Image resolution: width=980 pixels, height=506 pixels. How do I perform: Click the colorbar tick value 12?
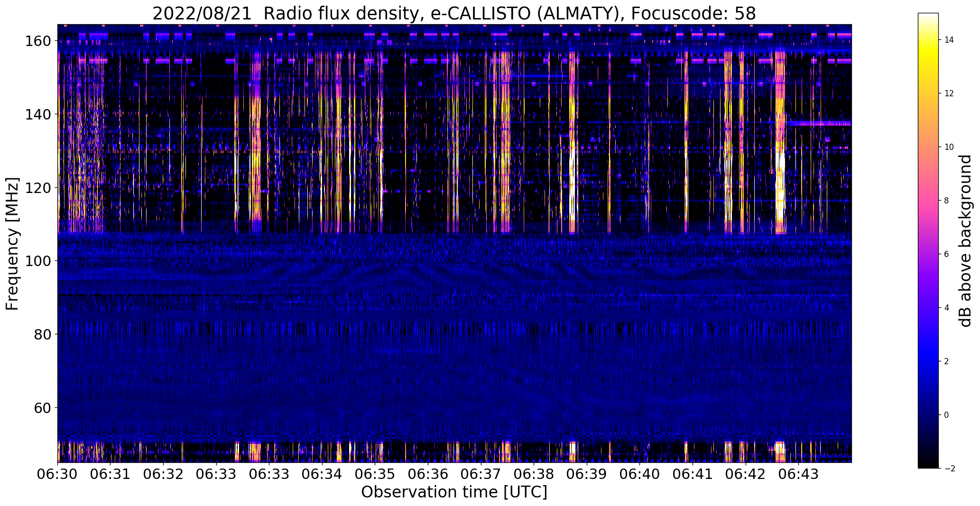(x=949, y=93)
